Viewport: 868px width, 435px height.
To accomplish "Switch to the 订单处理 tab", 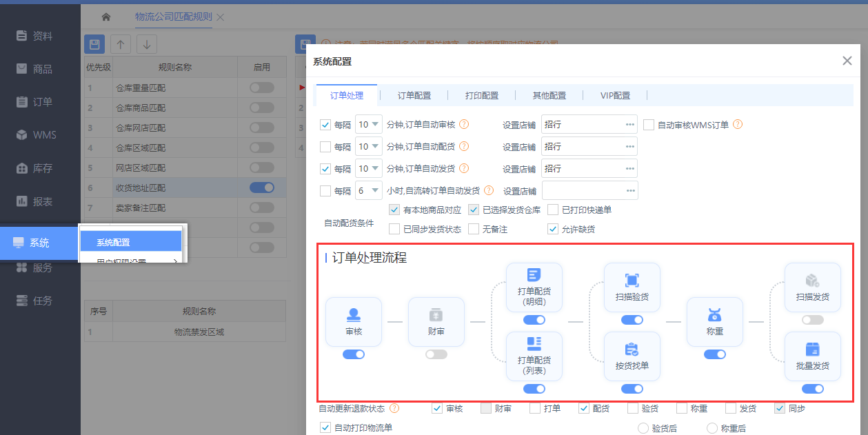I will (x=347, y=95).
